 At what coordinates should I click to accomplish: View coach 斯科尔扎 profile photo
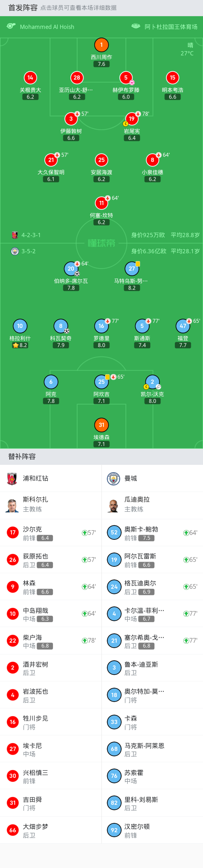(x=12, y=505)
